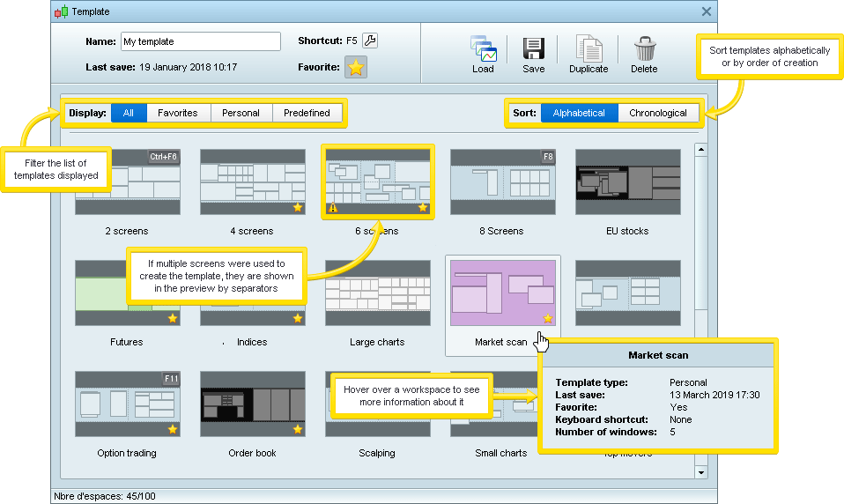
Task: Filter display by Personal templates
Action: [241, 113]
